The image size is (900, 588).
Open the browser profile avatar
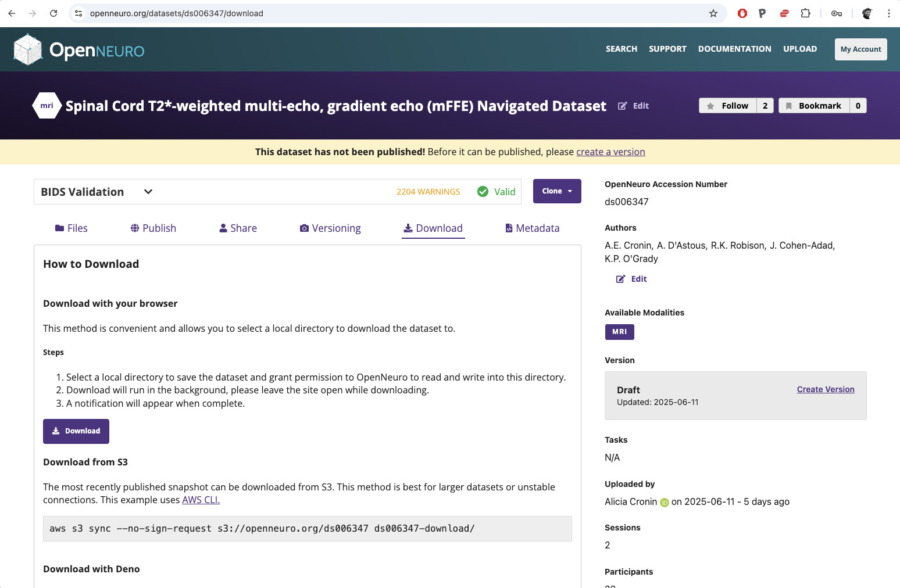point(867,13)
